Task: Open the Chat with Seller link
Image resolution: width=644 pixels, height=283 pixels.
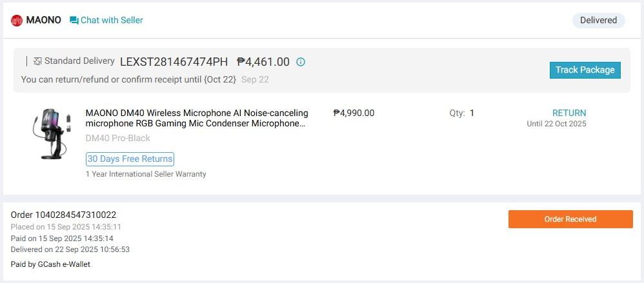Action: point(112,20)
